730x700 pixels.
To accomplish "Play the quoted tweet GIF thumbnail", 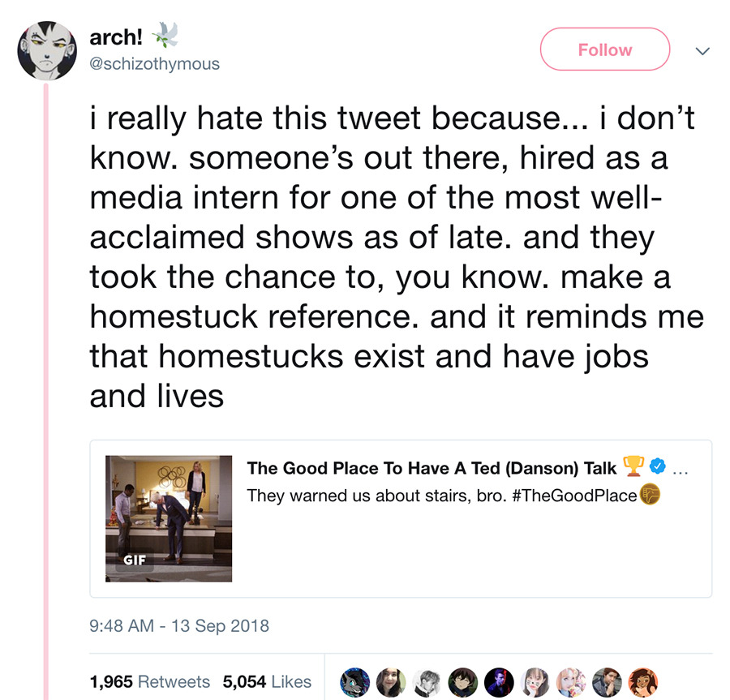I will click(169, 518).
